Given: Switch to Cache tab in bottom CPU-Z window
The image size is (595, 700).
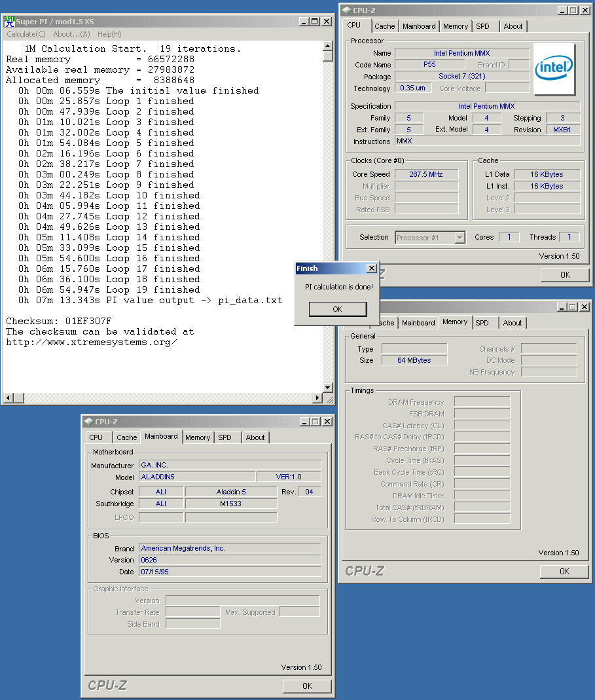Looking at the screenshot, I should (x=127, y=437).
